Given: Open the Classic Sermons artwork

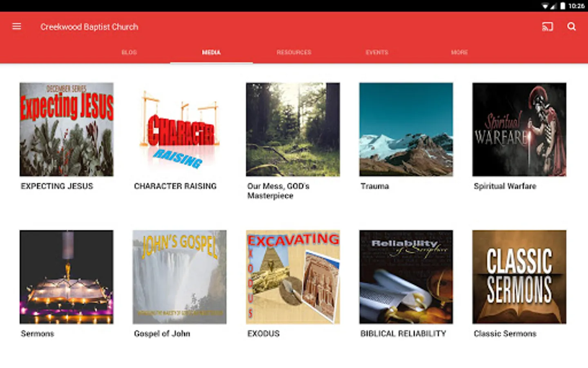Looking at the screenshot, I should (x=519, y=277).
